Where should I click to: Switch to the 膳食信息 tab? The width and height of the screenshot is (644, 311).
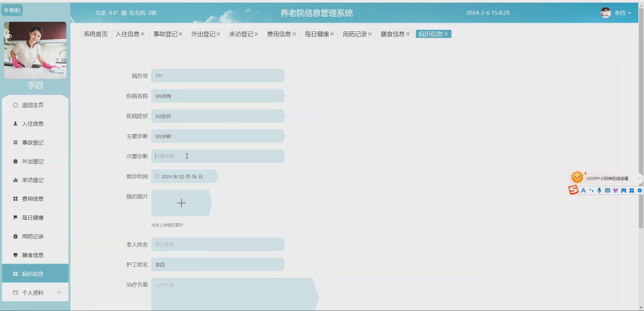(x=393, y=34)
